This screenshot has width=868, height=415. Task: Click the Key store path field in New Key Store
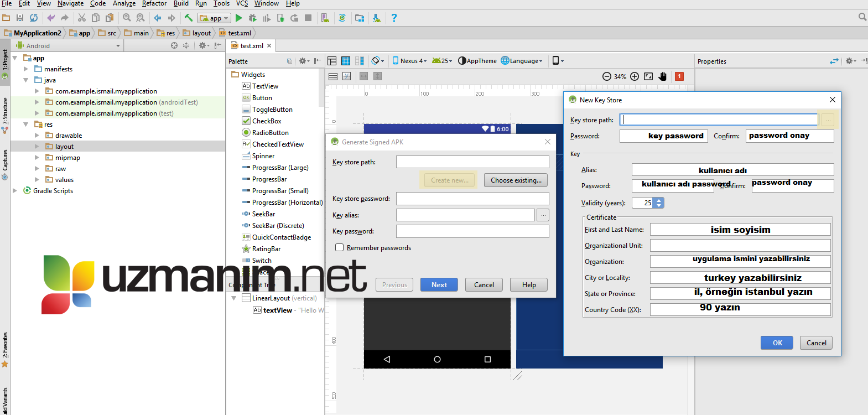pyautogui.click(x=719, y=120)
